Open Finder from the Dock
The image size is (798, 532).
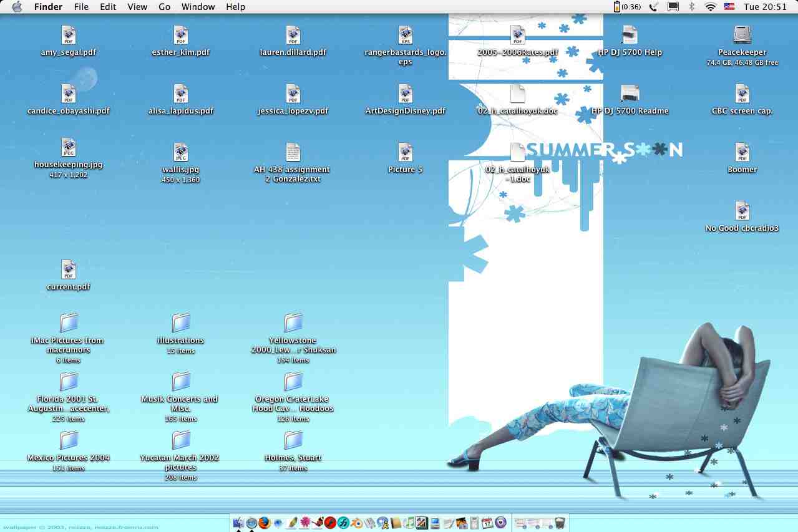(x=238, y=523)
